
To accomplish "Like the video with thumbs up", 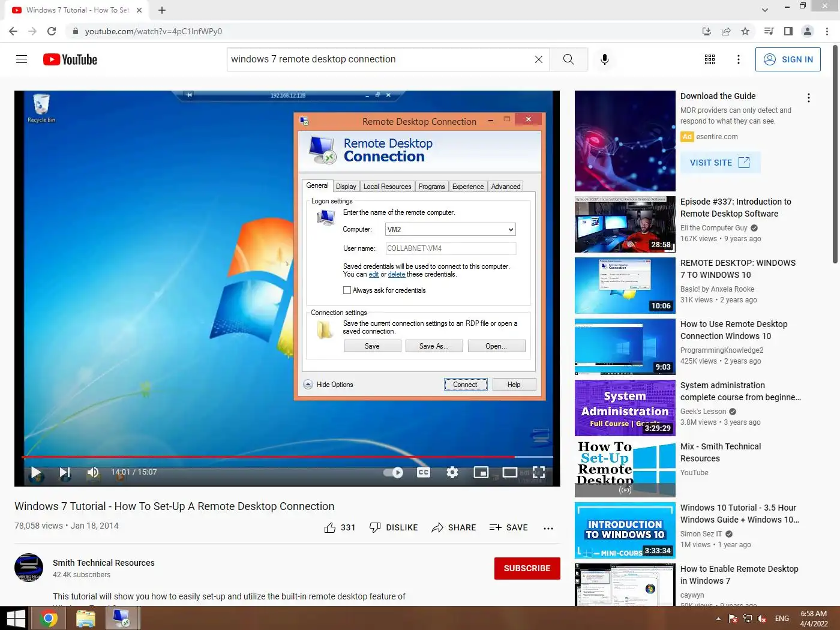I will [x=340, y=527].
